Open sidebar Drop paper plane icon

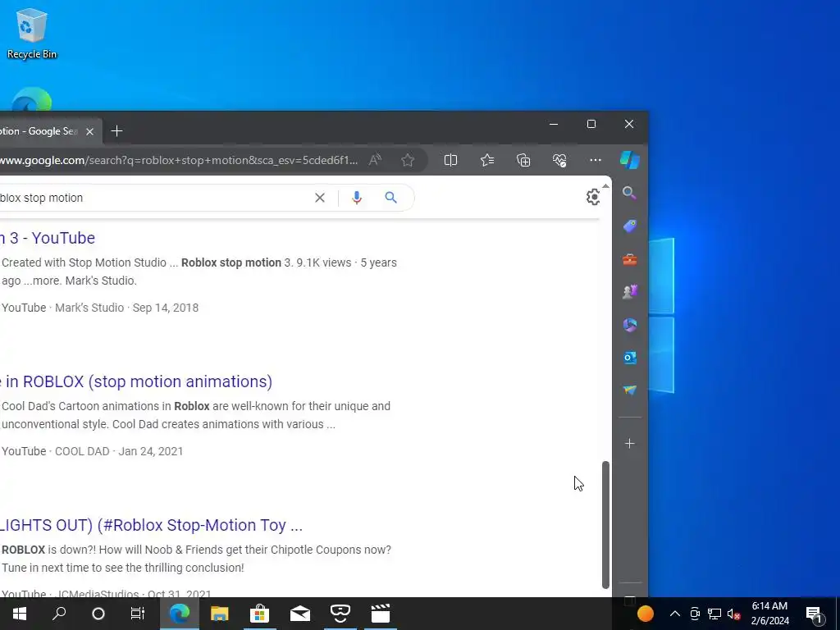coord(629,390)
